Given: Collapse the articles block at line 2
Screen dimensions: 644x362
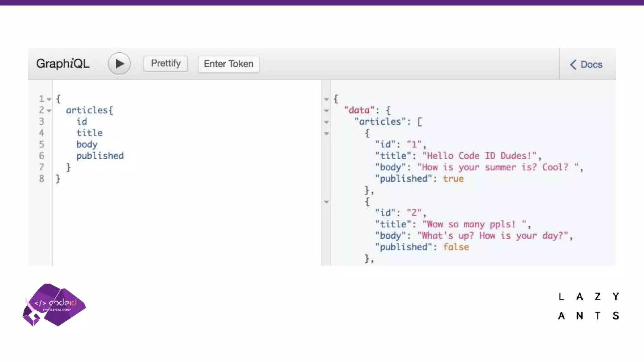Looking at the screenshot, I should click(x=49, y=111).
